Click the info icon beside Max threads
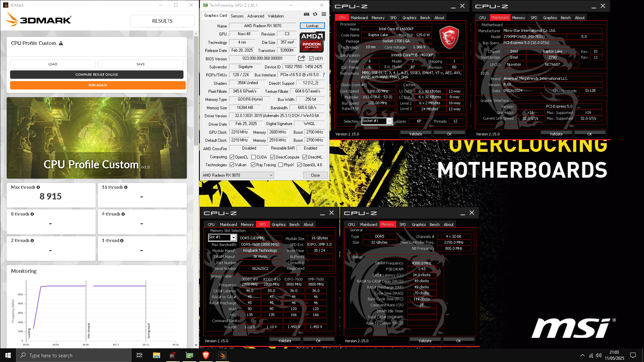Viewport: 644px width, 362px height. pos(38,187)
